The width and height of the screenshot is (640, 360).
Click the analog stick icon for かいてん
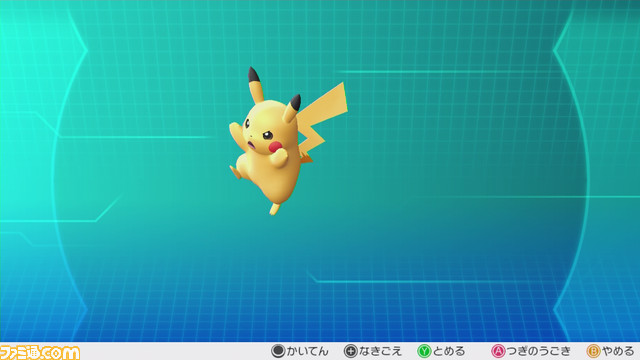(x=278, y=351)
